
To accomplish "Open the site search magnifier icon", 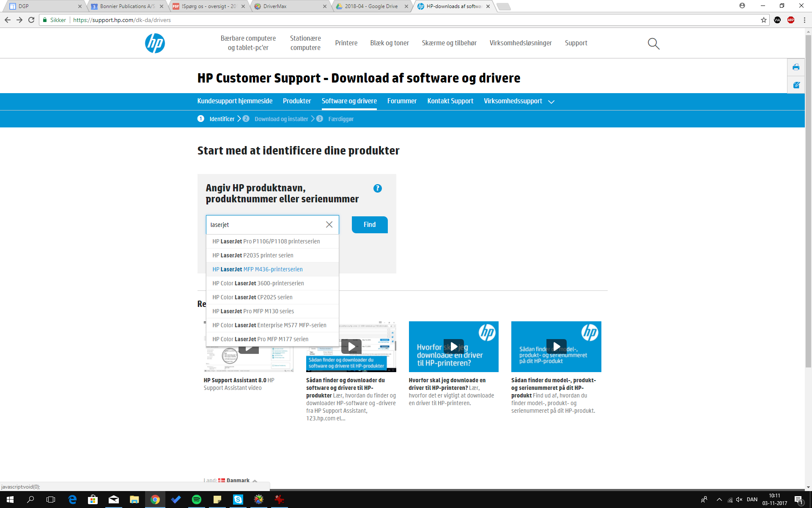I will click(x=653, y=43).
